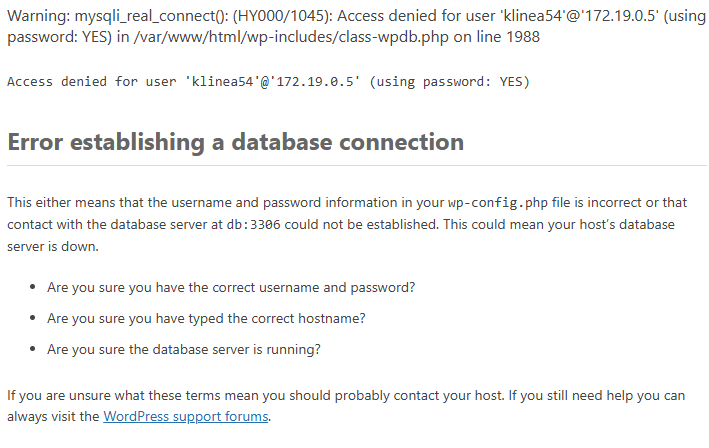Click the bullet about correct username and password
This screenshot has width=709, height=448.
231,288
